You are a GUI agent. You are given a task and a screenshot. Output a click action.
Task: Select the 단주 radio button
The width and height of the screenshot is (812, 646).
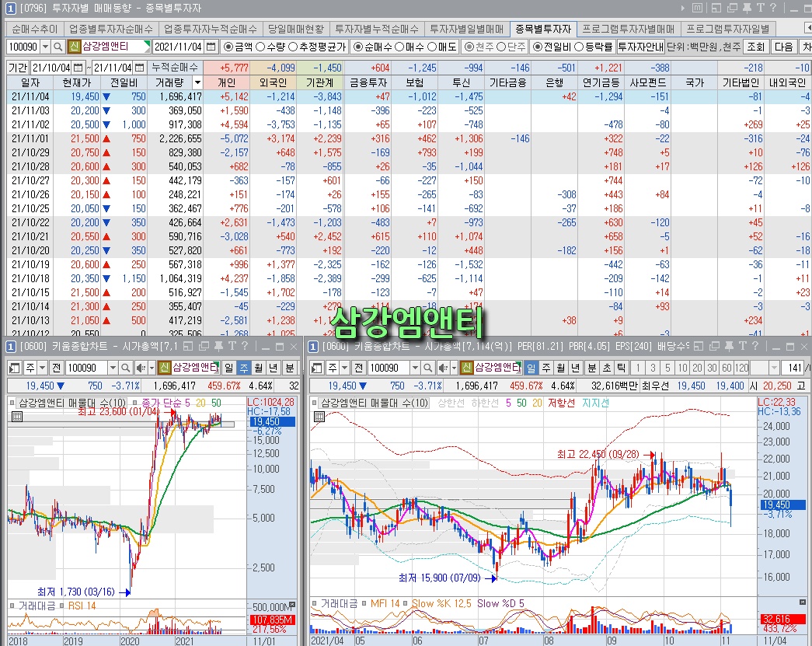(501, 47)
